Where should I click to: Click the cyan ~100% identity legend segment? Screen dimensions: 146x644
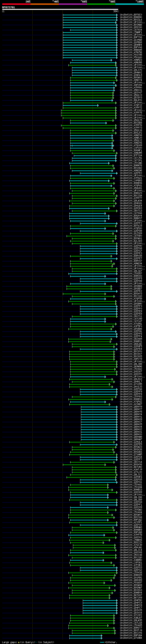[130, 4]
